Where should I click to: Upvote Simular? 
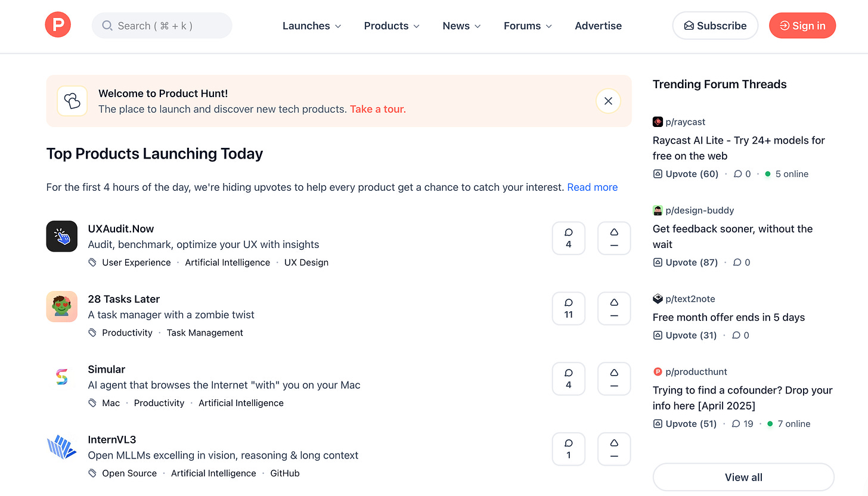coord(614,379)
